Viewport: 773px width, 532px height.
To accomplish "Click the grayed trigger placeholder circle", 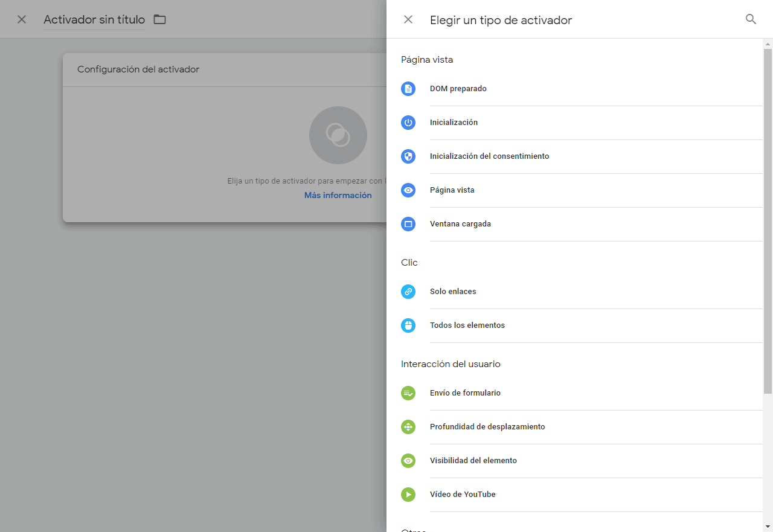I will point(338,135).
